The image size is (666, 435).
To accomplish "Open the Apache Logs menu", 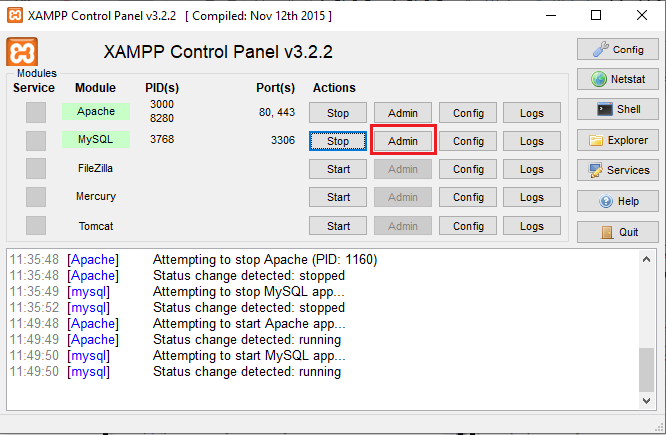I will [532, 113].
